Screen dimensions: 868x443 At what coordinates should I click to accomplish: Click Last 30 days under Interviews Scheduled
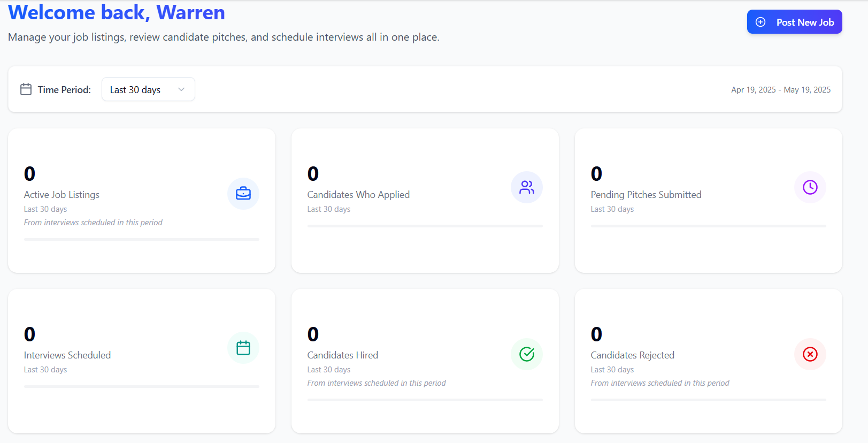[x=45, y=370]
